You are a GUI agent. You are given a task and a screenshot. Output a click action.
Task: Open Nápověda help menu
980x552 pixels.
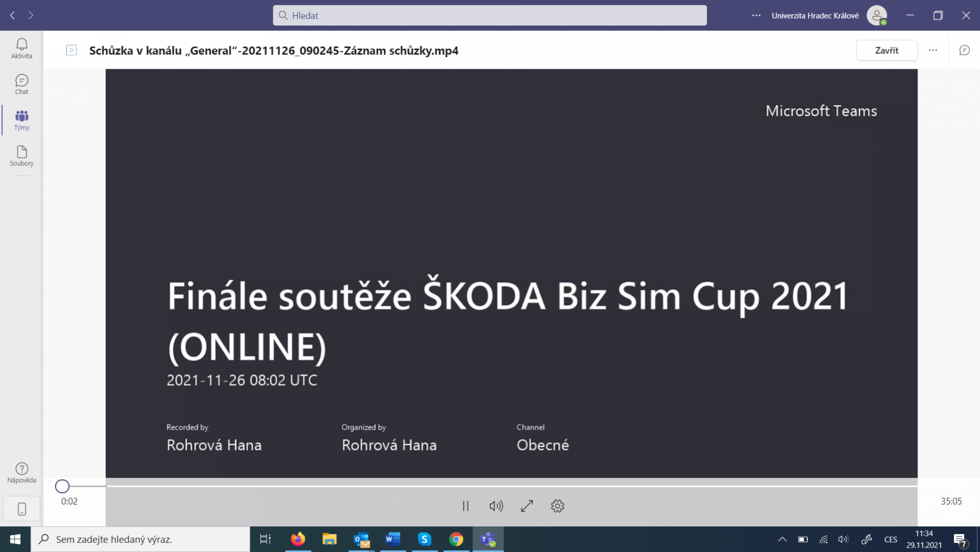point(22,472)
